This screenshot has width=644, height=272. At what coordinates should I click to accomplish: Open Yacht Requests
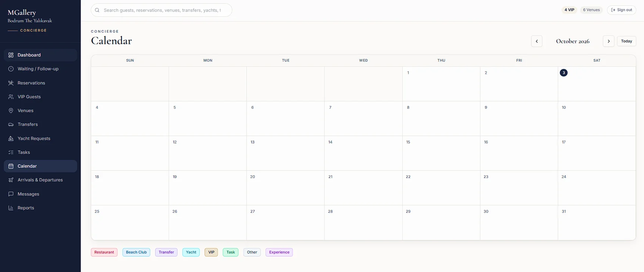tap(41, 138)
